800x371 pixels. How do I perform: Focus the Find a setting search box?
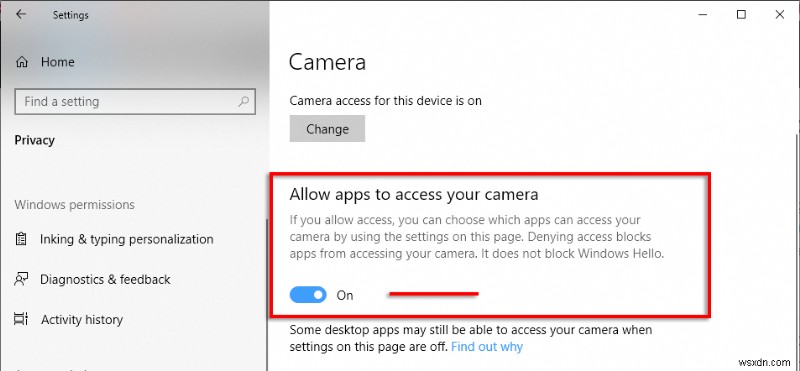[135, 101]
